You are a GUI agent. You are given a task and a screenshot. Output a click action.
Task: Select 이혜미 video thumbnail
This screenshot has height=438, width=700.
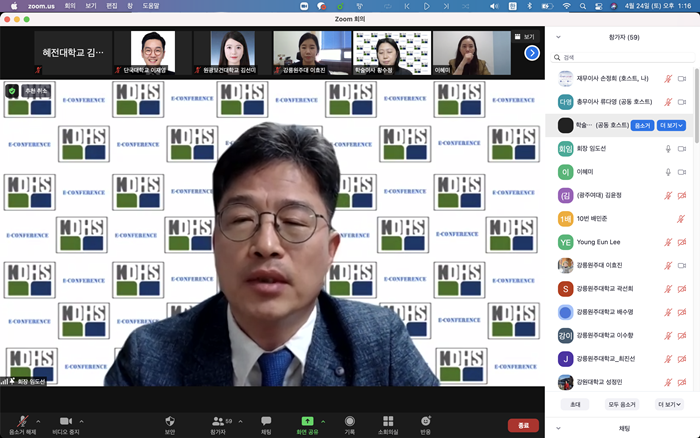click(x=472, y=52)
